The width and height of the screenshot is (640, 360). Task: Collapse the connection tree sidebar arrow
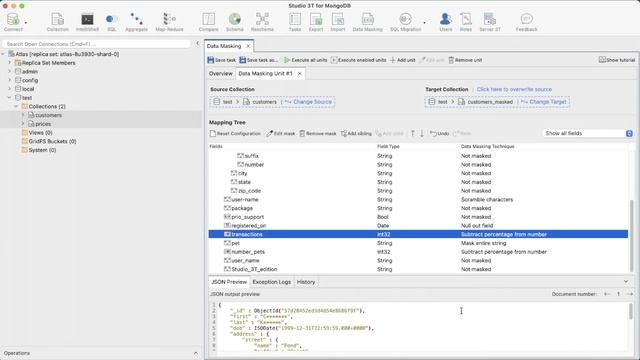tap(197, 44)
